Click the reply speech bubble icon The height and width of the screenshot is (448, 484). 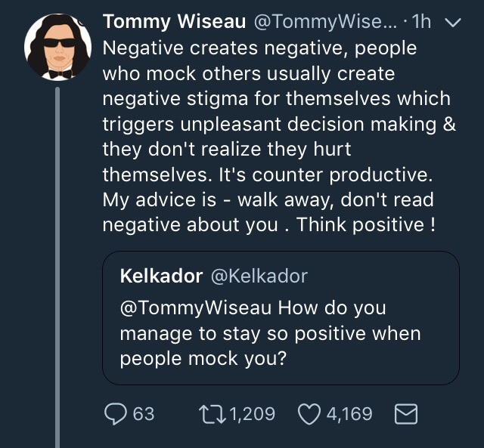tap(116, 413)
